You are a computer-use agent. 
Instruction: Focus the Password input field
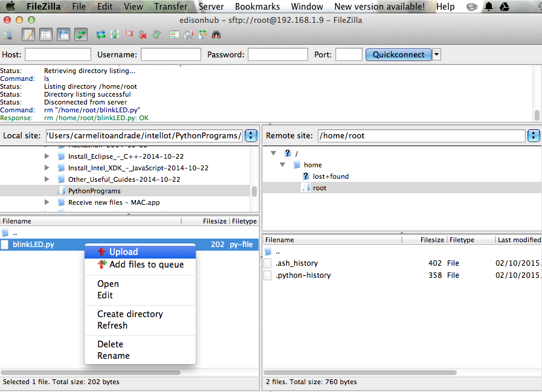(x=278, y=54)
